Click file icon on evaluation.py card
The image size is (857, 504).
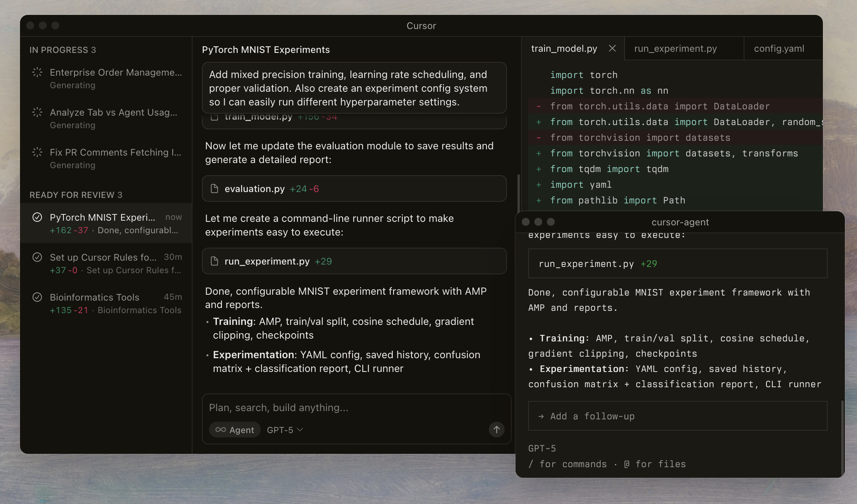pos(214,189)
